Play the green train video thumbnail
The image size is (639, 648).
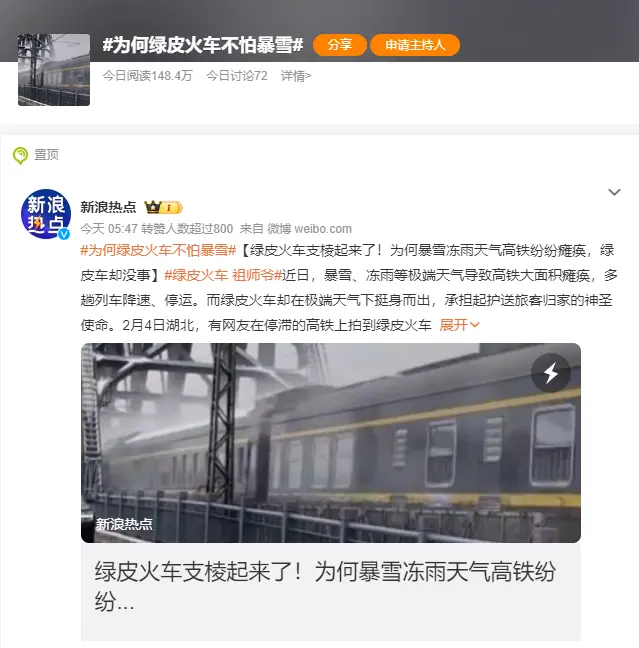click(x=331, y=443)
